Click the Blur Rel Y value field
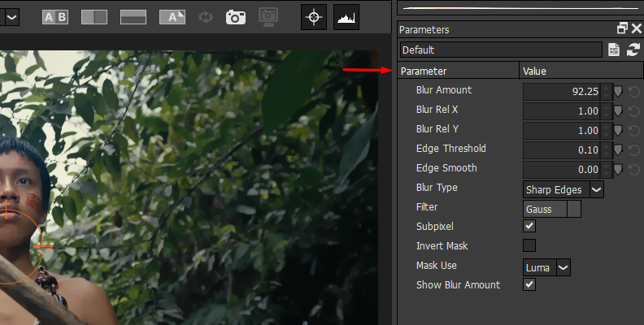 (562, 131)
